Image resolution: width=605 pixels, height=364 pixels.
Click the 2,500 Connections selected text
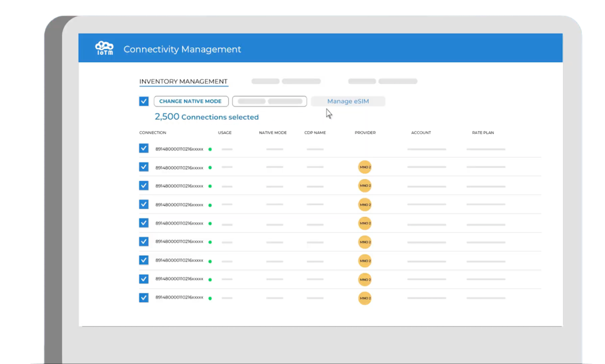[x=206, y=117]
